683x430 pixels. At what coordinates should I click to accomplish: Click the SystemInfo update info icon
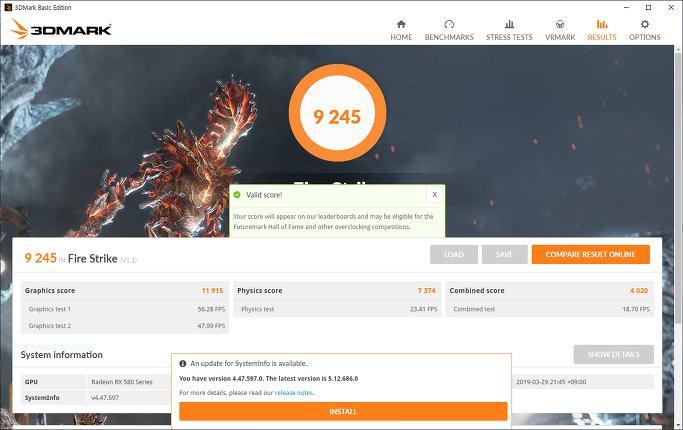pos(183,363)
